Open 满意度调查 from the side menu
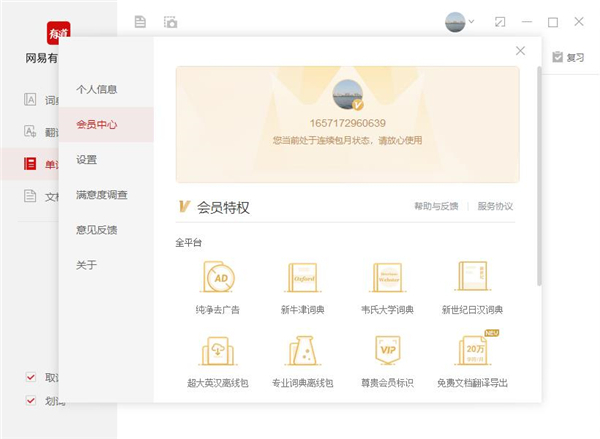The height and width of the screenshot is (439, 600). click(x=101, y=194)
